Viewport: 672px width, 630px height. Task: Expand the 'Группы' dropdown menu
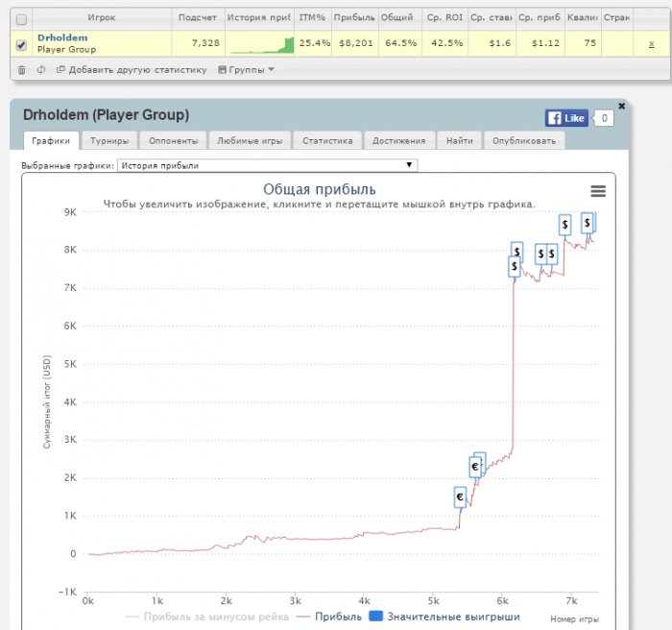(246, 69)
